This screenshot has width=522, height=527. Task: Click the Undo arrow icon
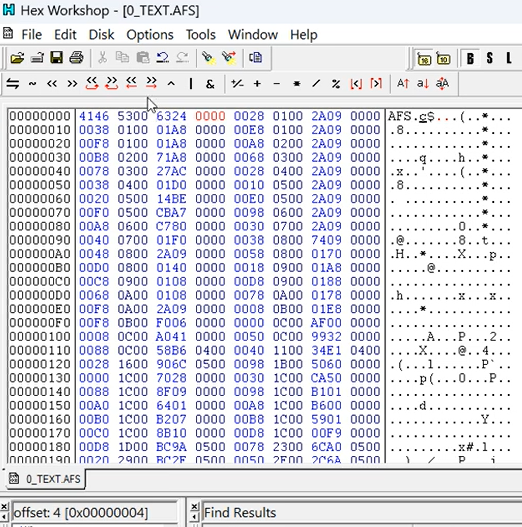pyautogui.click(x=163, y=58)
